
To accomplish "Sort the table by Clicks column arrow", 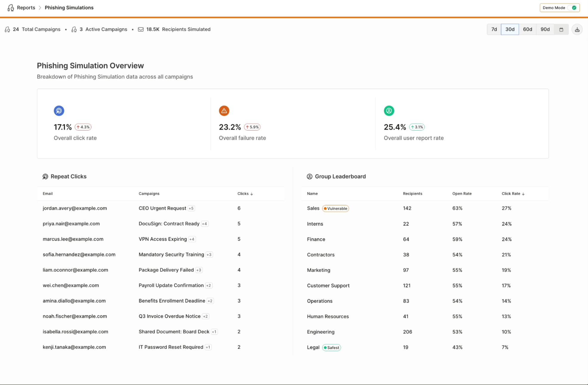I will pos(252,194).
